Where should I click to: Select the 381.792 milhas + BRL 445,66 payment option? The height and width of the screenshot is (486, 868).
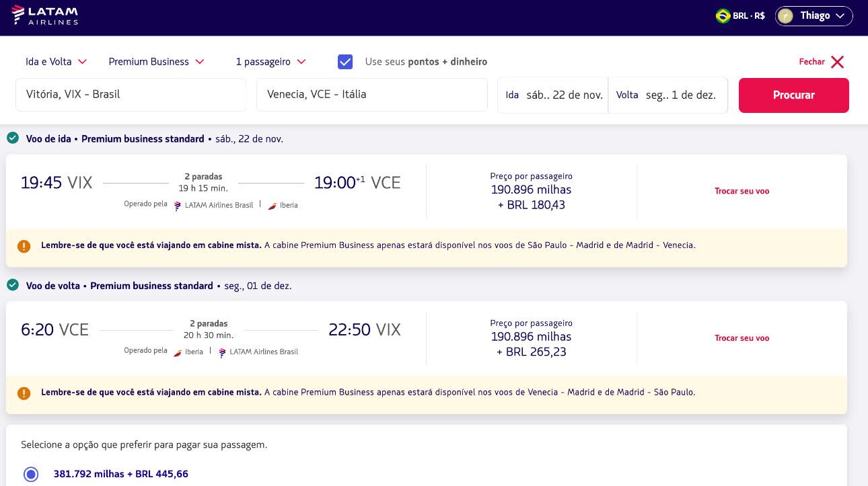click(x=31, y=475)
